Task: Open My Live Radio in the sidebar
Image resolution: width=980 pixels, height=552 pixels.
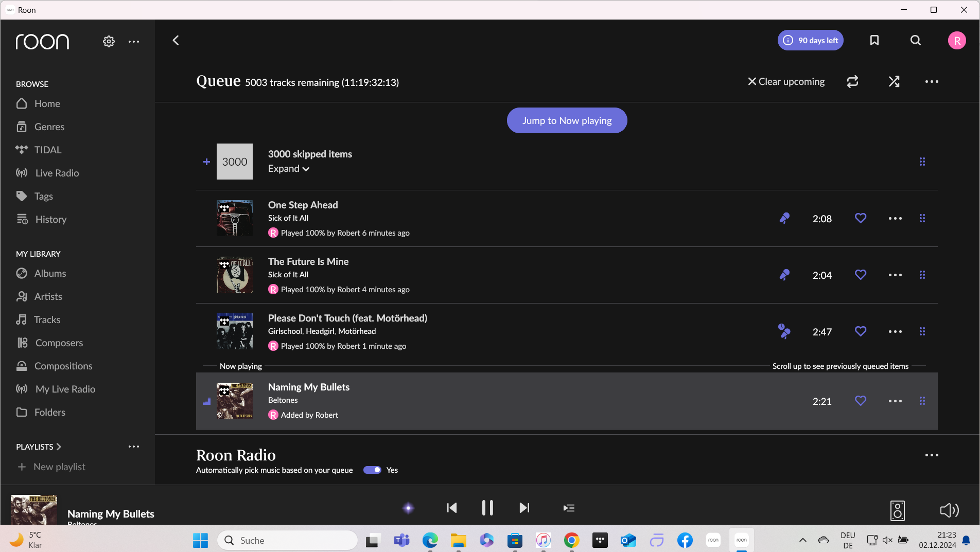Action: 56,389
